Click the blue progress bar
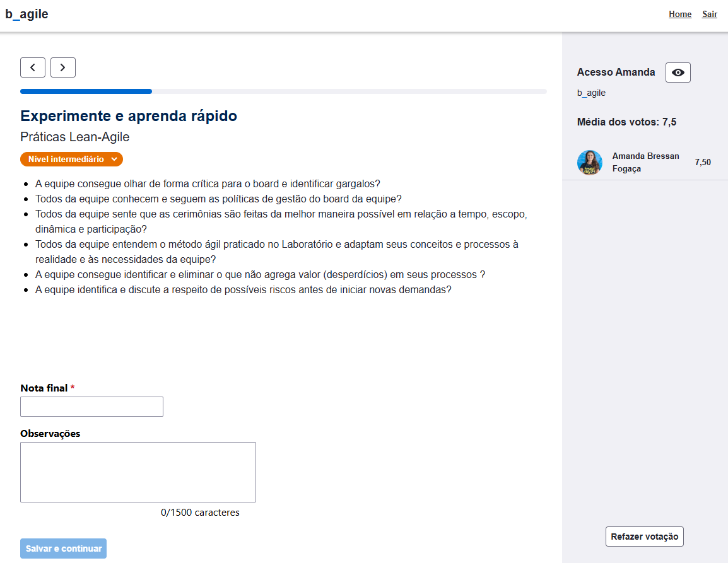 click(86, 91)
